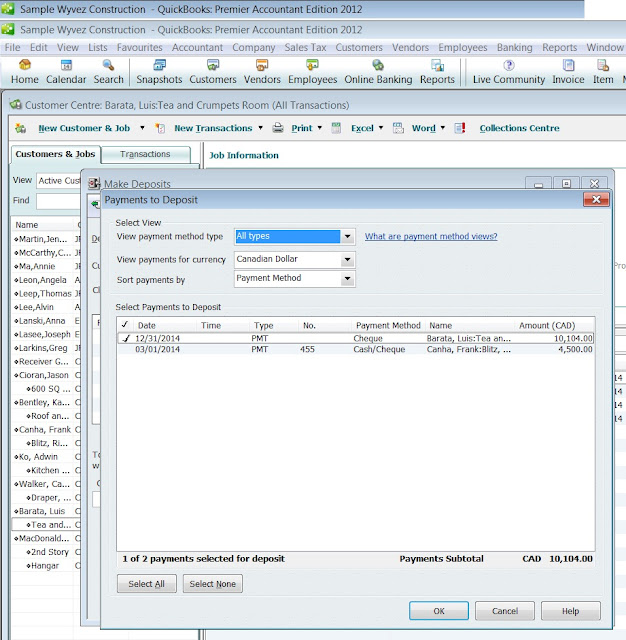
Task: Click the Select All button
Action: (147, 584)
